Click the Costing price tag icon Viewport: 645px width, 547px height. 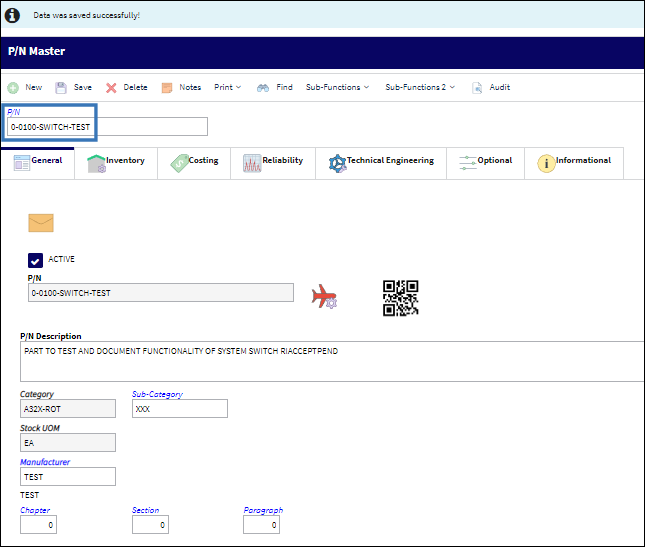coord(179,163)
